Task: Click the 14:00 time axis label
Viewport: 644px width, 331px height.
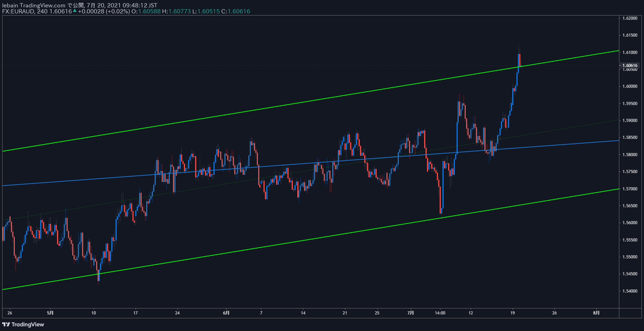Action: (440, 313)
